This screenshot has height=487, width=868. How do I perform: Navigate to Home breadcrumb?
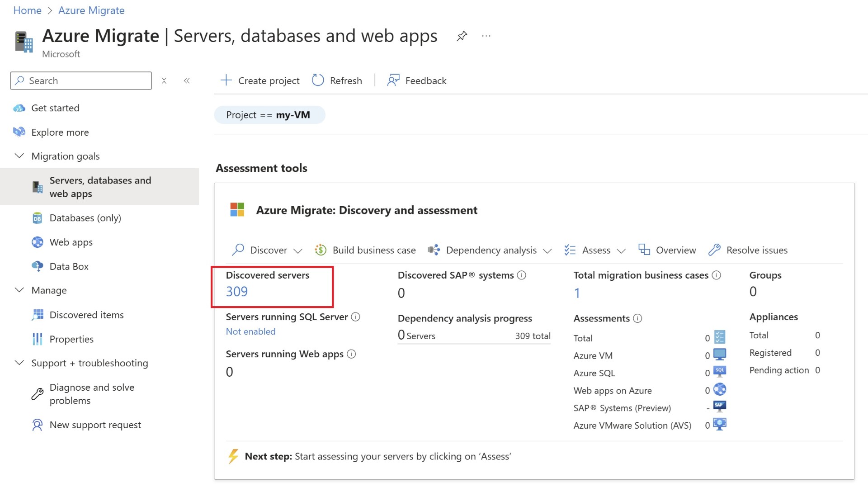tap(27, 10)
